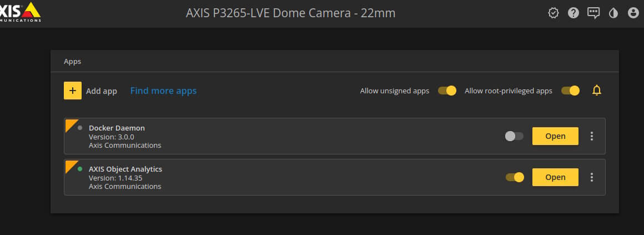Screen dimensions: 644x235
Task: Click the Axis Communications logo
Action: point(19,12)
